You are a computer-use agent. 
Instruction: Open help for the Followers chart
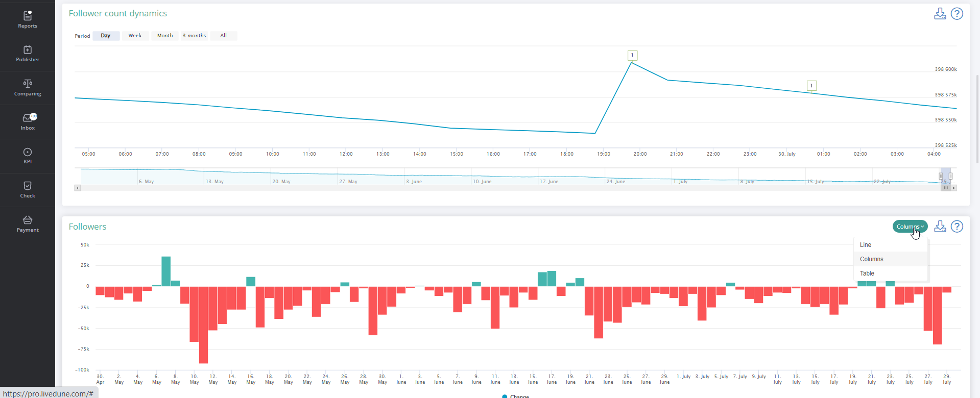(957, 227)
